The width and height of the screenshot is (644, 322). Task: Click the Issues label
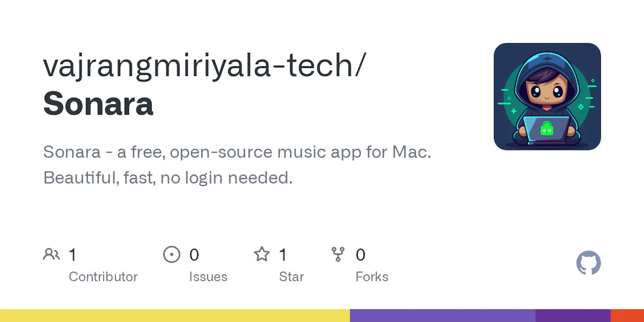pyautogui.click(x=208, y=277)
